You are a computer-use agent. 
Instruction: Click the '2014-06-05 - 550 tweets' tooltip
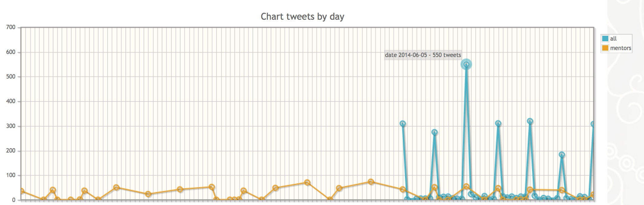[423, 55]
